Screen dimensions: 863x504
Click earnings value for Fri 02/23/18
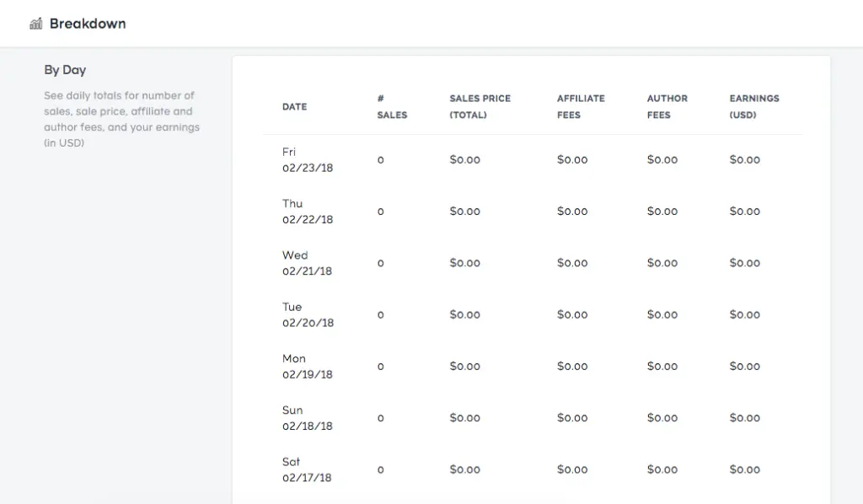(744, 160)
